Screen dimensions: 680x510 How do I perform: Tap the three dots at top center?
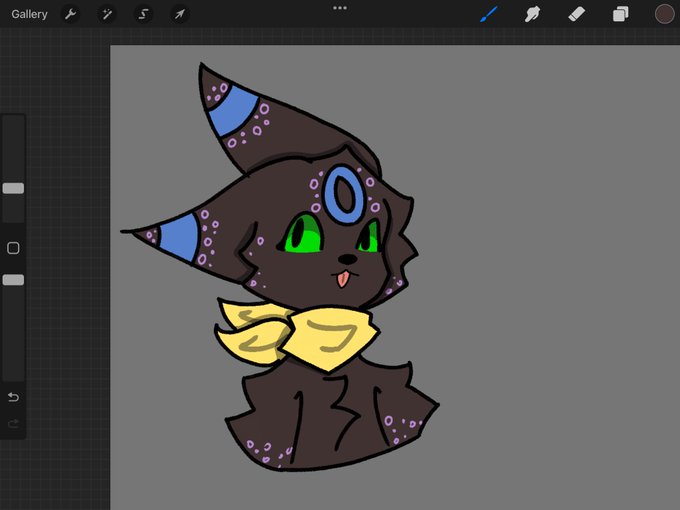(340, 8)
